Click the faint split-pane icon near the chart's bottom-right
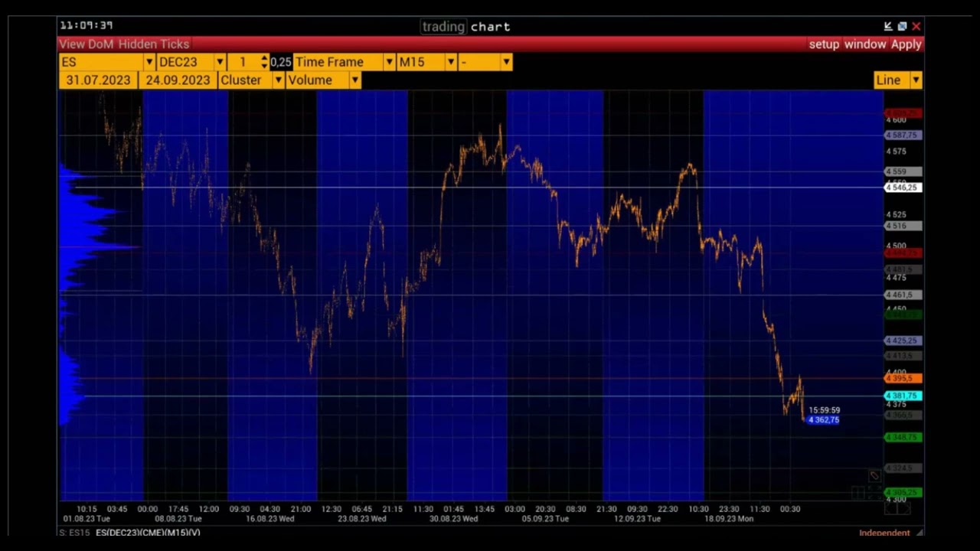The image size is (980, 551). [x=857, y=494]
